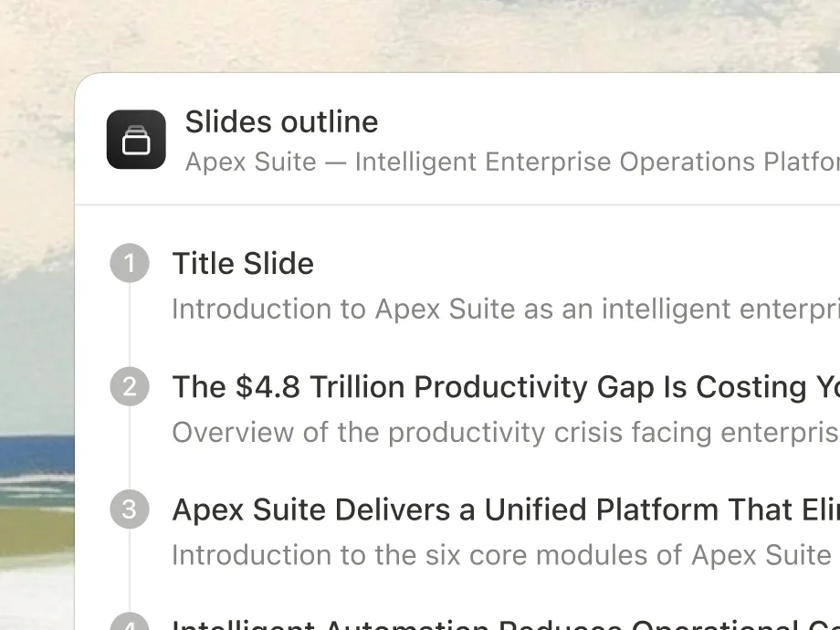Click the Slides outline app icon
The image size is (840, 630).
[136, 140]
